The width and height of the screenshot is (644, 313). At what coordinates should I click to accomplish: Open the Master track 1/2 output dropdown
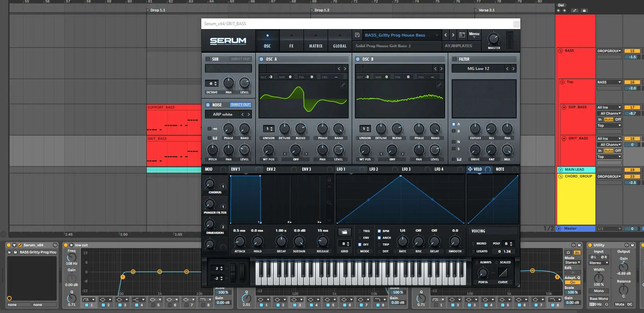point(609,229)
